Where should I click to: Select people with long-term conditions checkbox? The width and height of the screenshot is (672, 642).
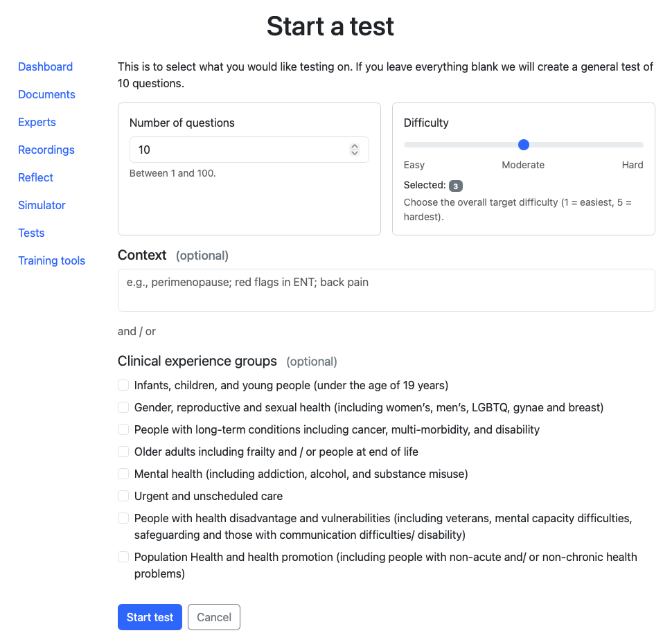pos(123,429)
